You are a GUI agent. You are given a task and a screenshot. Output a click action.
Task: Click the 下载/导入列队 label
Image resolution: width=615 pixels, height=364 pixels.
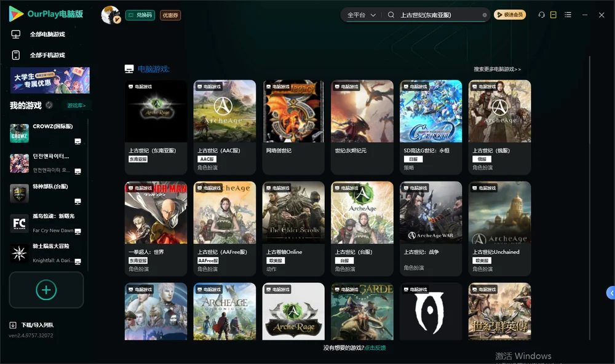38,325
